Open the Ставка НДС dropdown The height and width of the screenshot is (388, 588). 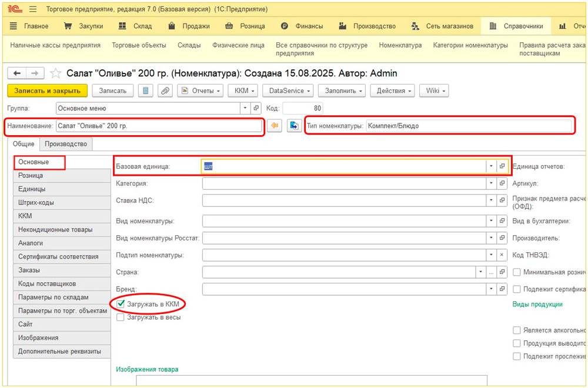click(x=490, y=200)
